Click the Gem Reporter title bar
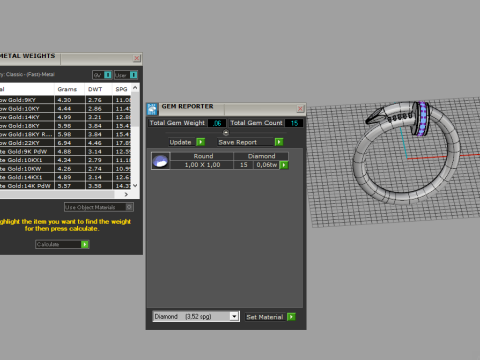The image size is (480, 360). (x=227, y=109)
